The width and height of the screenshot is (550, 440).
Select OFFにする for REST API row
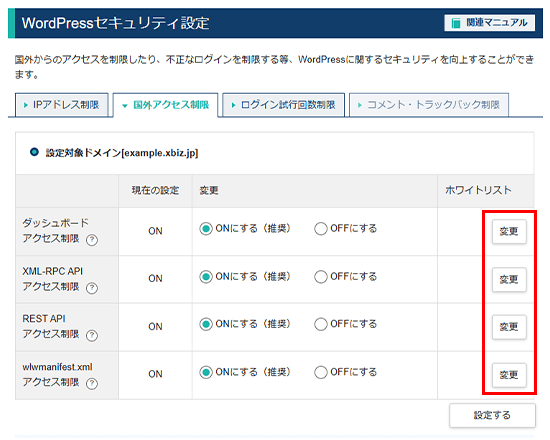(321, 324)
